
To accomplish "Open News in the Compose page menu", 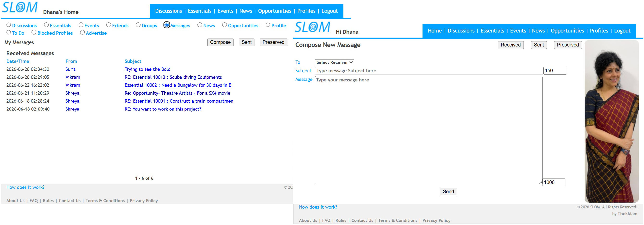I will pos(538,31).
